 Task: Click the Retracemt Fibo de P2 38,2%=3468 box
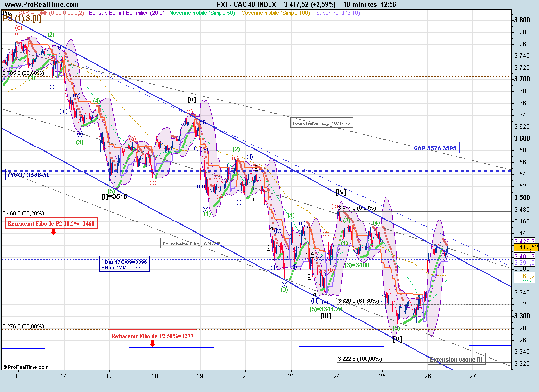tap(51, 223)
